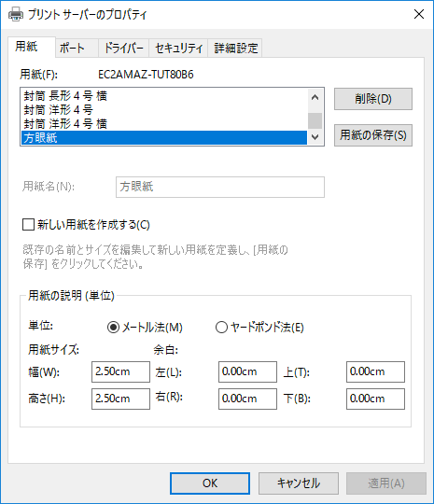Viewport: 434px width, 504px height.
Task: Click the forms list scroll up arrow
Action: click(x=315, y=97)
